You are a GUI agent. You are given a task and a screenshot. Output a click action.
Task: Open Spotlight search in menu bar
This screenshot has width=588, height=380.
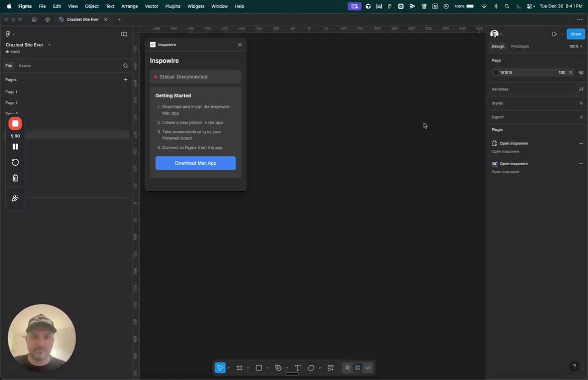coord(507,6)
